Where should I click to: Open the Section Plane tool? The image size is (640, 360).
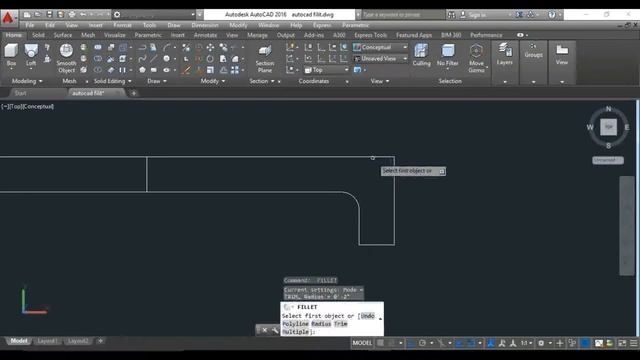264,58
